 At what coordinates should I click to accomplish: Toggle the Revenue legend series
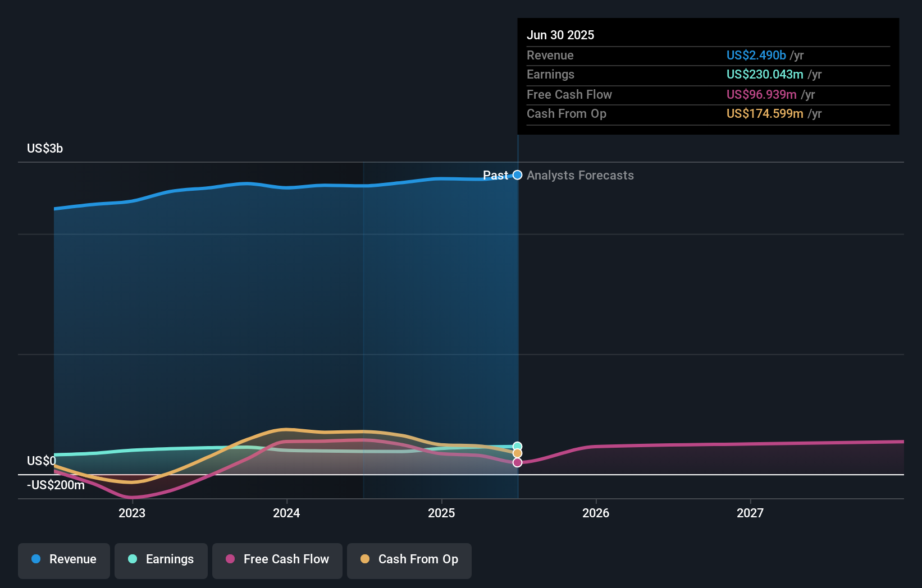[x=64, y=559]
